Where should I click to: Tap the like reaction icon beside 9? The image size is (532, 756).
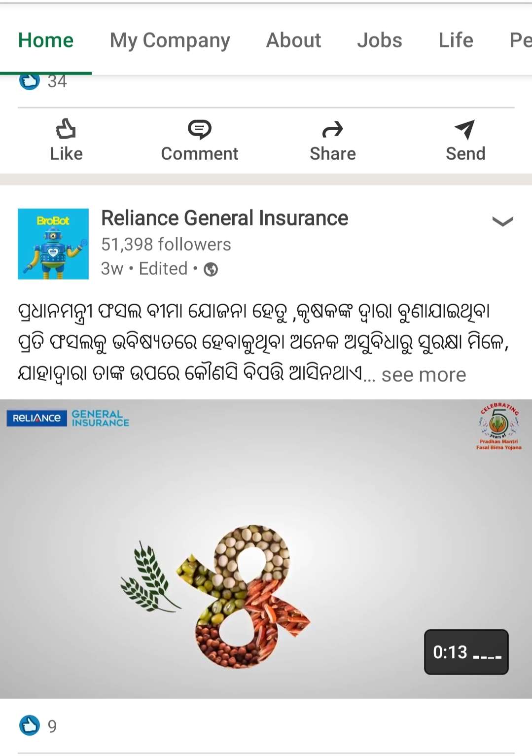(30, 725)
